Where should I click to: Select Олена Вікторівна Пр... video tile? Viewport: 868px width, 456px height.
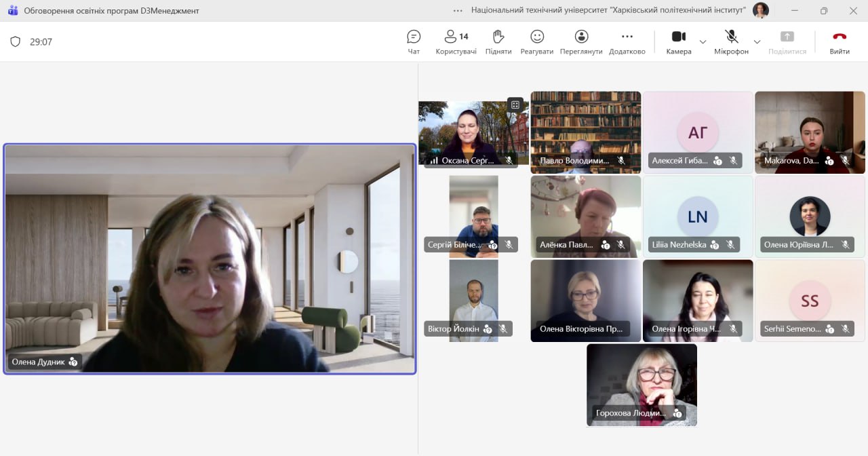(586, 301)
